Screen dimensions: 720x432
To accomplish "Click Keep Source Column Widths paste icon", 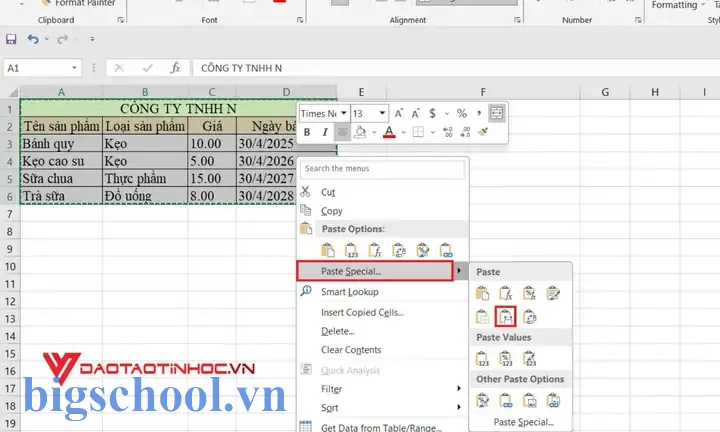I will [506, 317].
